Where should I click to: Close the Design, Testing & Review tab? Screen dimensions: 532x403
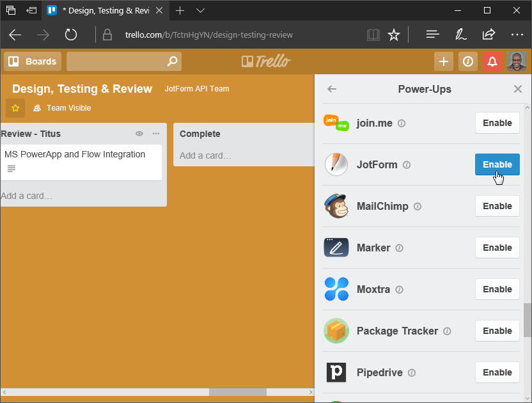click(159, 10)
